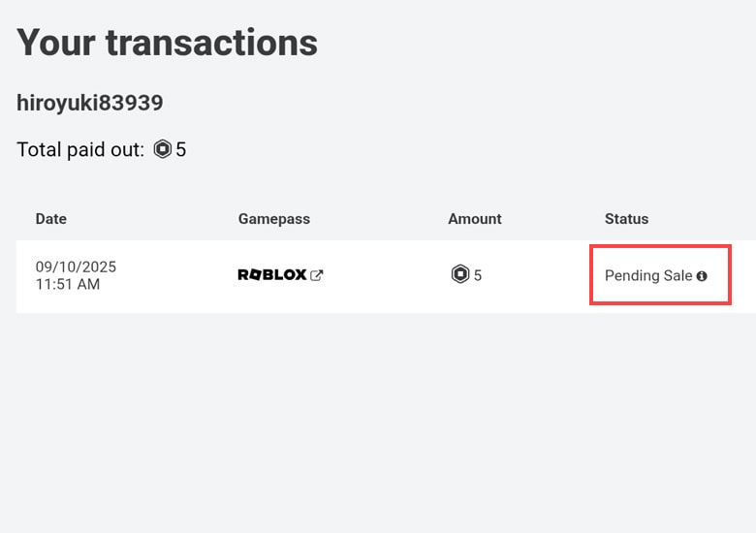Click the Total paid out label

pos(80,150)
